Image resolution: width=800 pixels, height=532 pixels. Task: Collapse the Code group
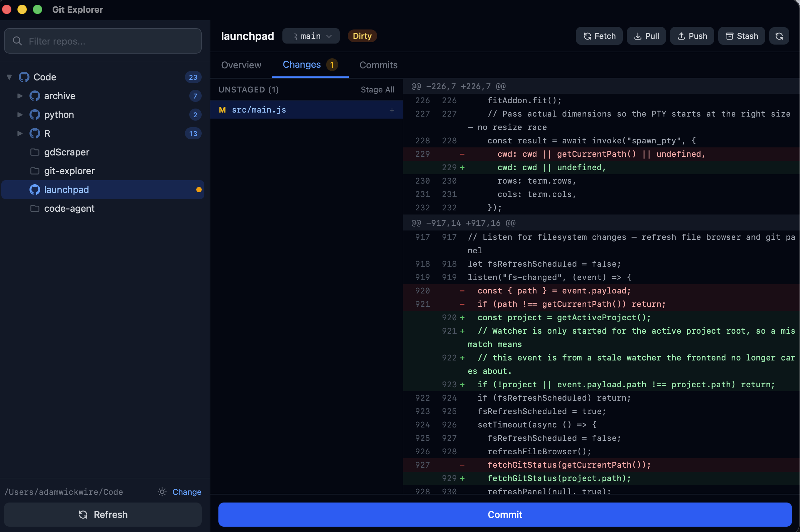9,77
